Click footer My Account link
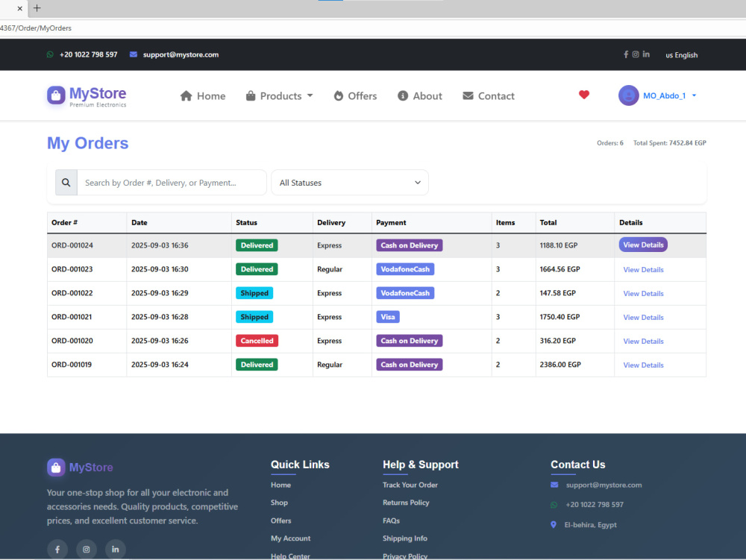746x560 pixels. pos(291,538)
